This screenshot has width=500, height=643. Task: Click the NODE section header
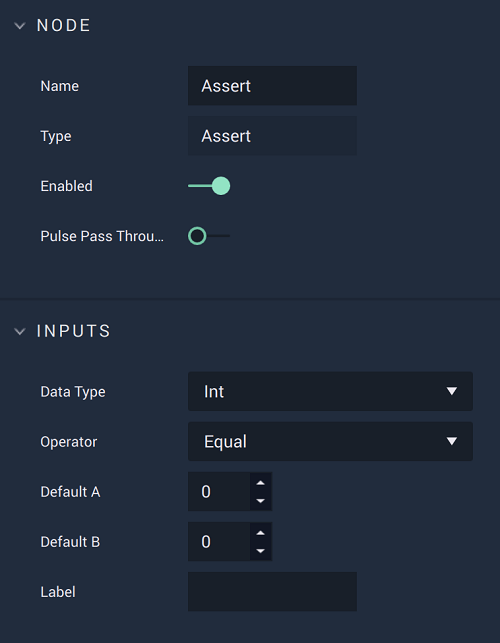click(x=64, y=25)
